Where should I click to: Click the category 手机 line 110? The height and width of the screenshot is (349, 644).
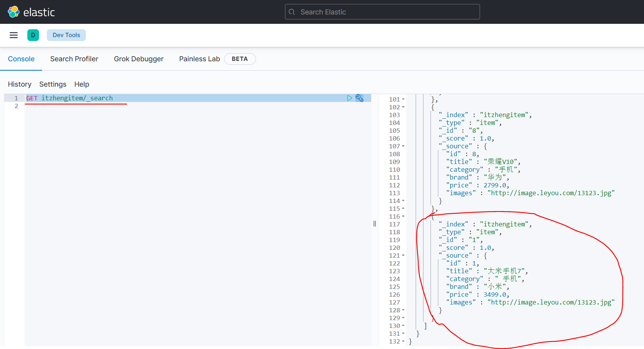[483, 169]
